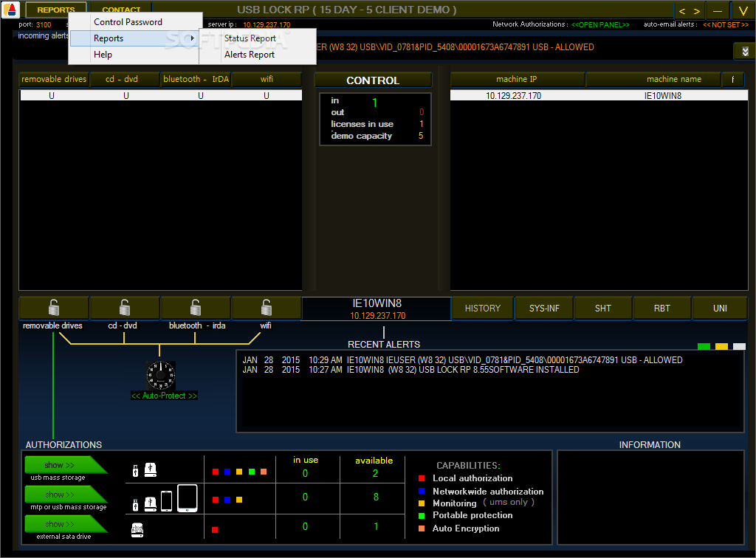The image size is (756, 558).
Task: Click the Local authorization red legend square
Action: point(422,478)
